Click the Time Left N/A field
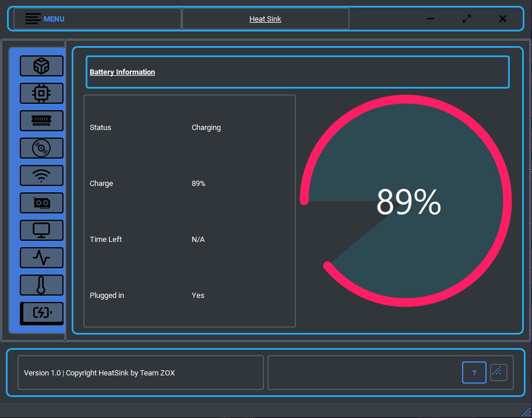 tap(198, 239)
